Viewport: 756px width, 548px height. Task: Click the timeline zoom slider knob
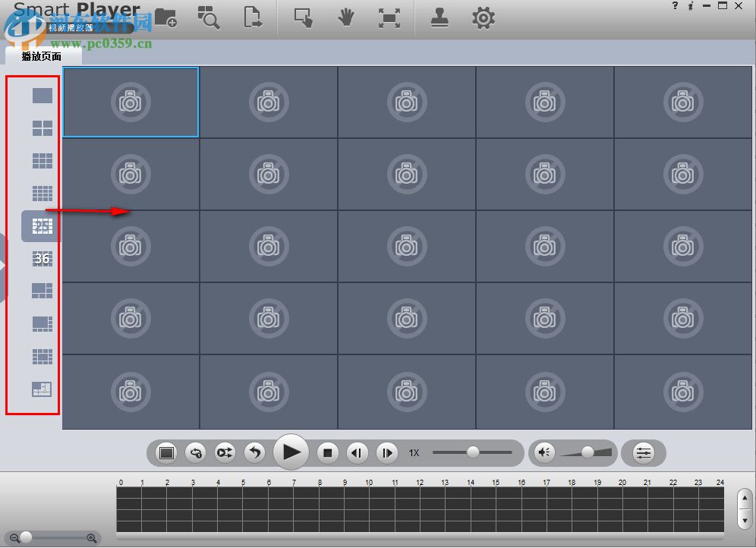[x=26, y=537]
